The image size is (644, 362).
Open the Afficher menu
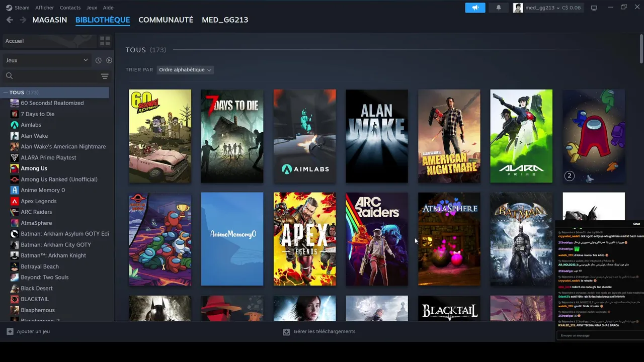(x=45, y=8)
